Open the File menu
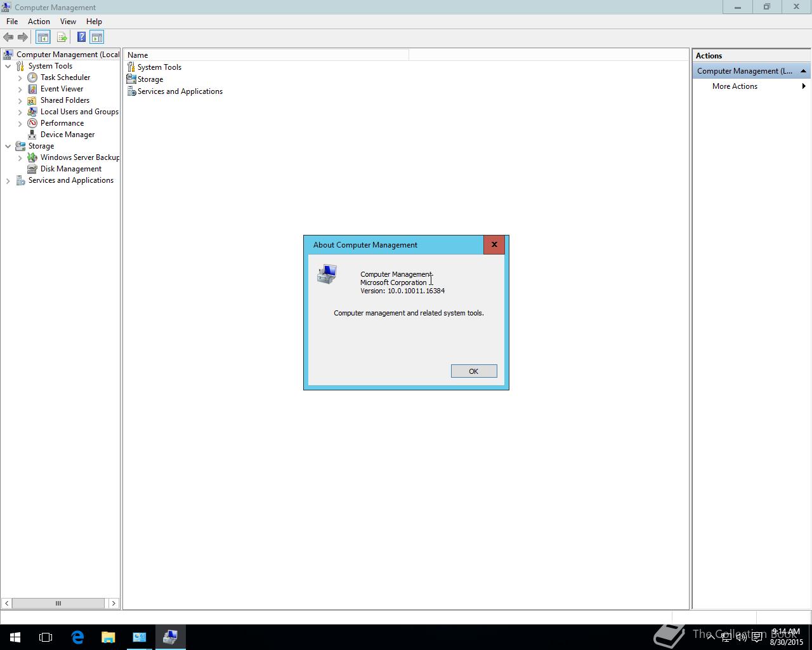The width and height of the screenshot is (812, 650). tap(12, 22)
